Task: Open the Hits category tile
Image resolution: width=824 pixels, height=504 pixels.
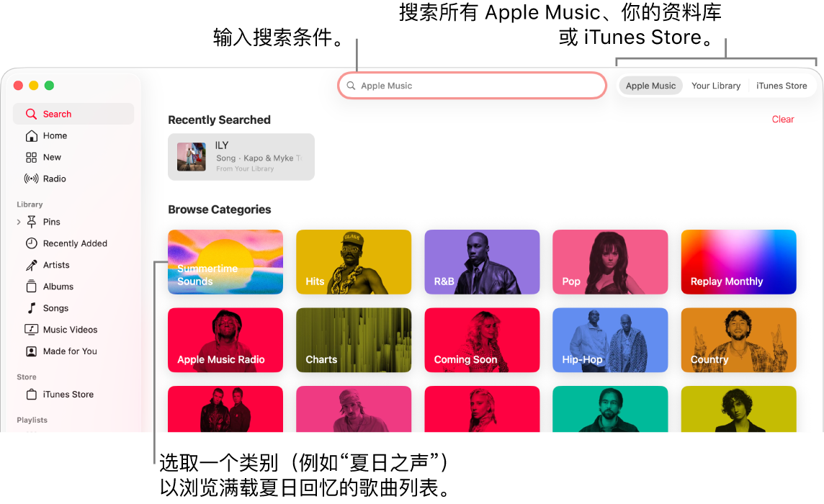Action: (x=354, y=262)
